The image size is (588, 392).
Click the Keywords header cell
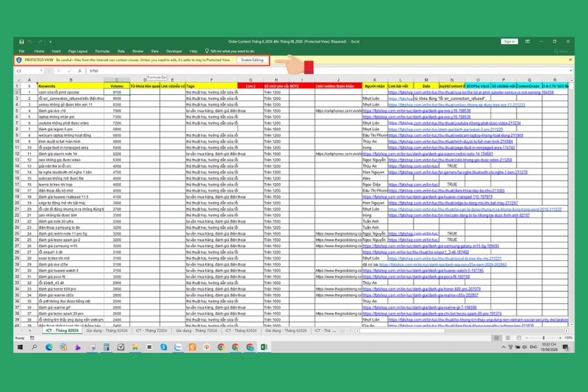71,86
